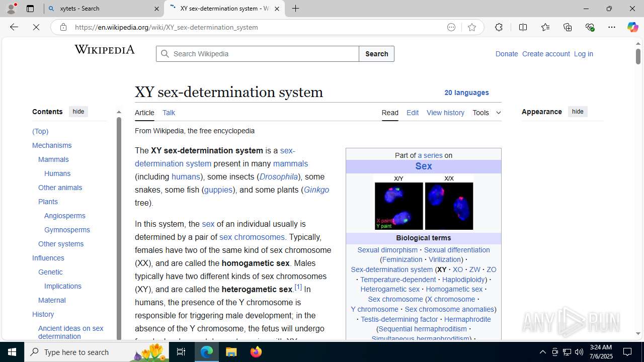Open View history
This screenshot has width=644, height=362.
(x=445, y=113)
